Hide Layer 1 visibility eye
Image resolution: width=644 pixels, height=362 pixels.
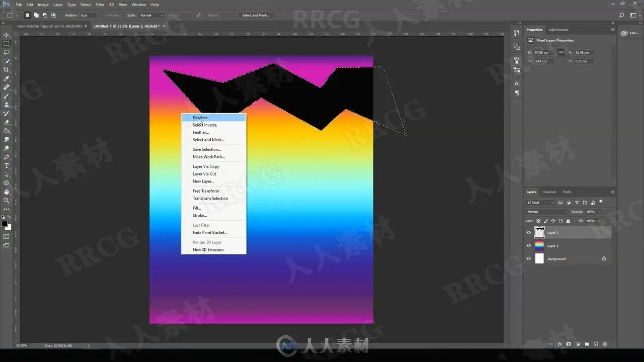528,246
